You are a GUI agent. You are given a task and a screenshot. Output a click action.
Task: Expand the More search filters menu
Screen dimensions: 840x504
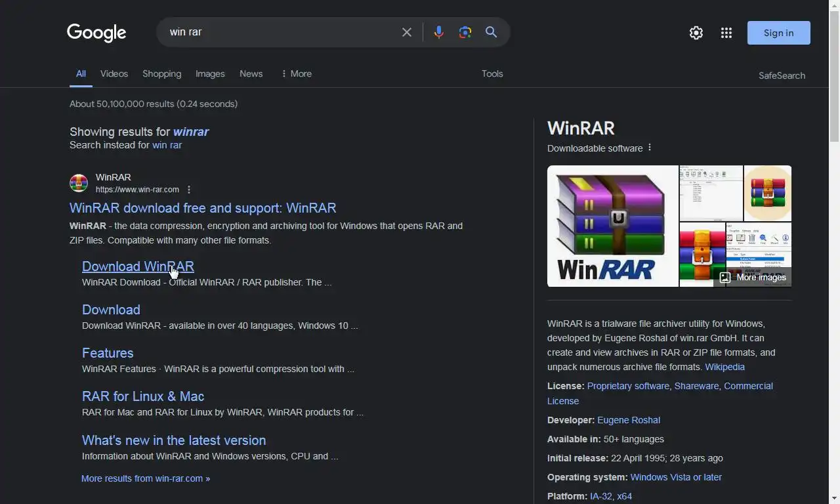(296, 73)
